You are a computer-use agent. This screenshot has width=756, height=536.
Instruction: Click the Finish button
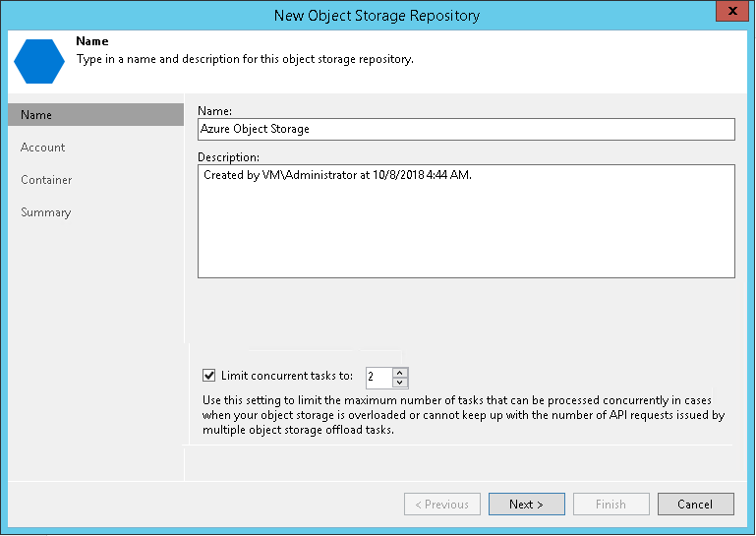(x=611, y=505)
